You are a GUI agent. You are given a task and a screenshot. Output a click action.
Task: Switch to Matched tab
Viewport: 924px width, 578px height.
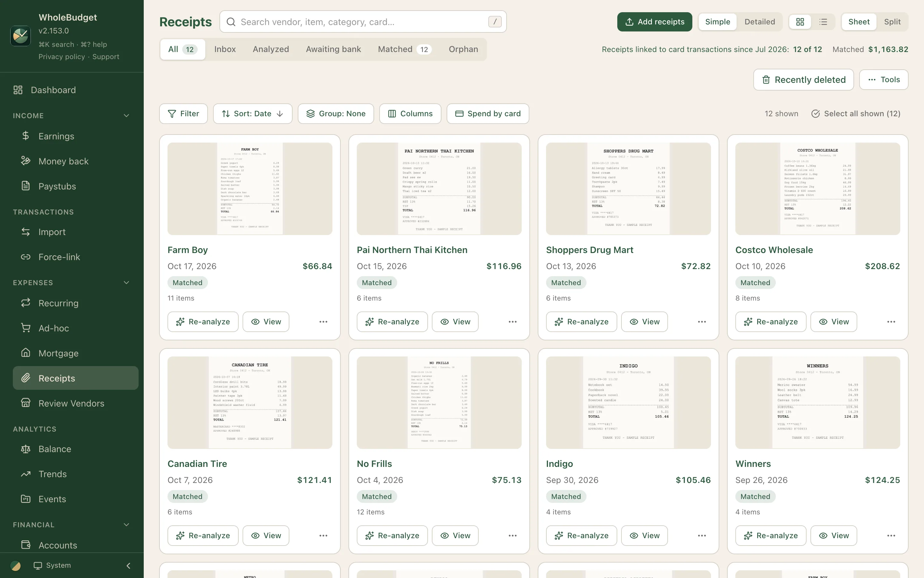click(405, 49)
